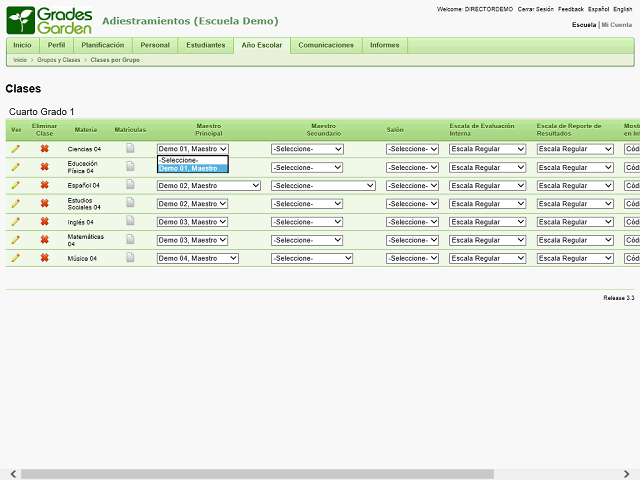Open the Escala de Evaluación Interna dropdown for Español 04

[x=487, y=186]
